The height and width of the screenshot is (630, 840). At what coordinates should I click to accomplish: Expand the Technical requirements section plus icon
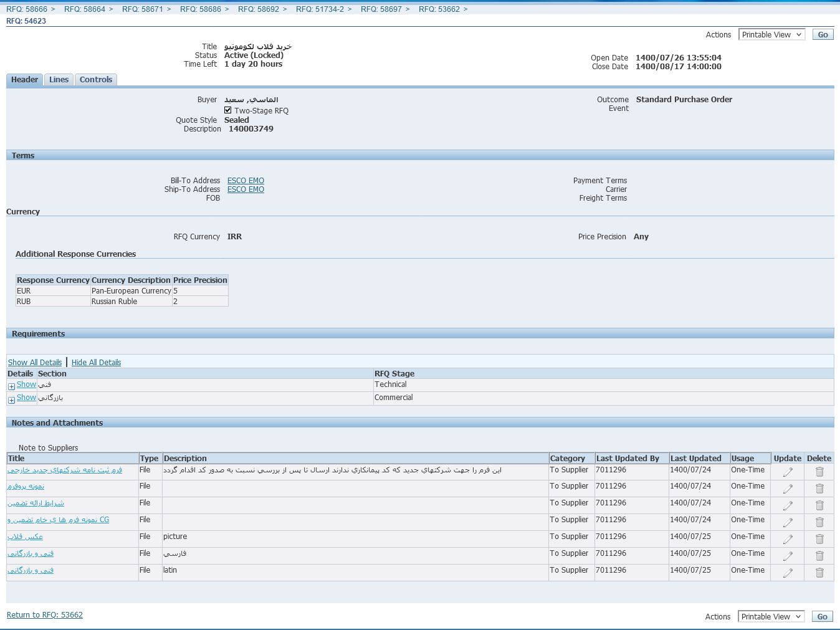tap(11, 386)
